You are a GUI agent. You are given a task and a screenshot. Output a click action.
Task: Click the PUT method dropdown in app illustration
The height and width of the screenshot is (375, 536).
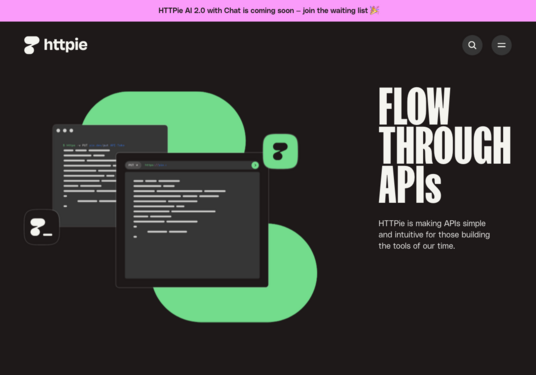(x=133, y=165)
